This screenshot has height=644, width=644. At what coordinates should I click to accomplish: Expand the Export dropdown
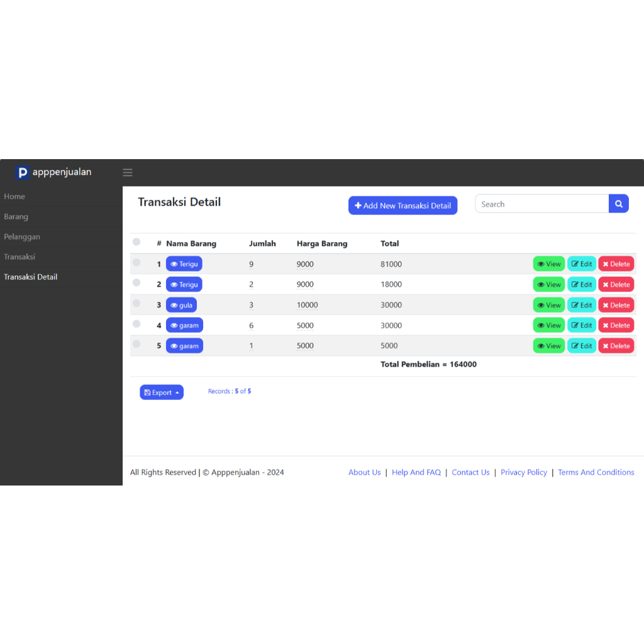[162, 392]
